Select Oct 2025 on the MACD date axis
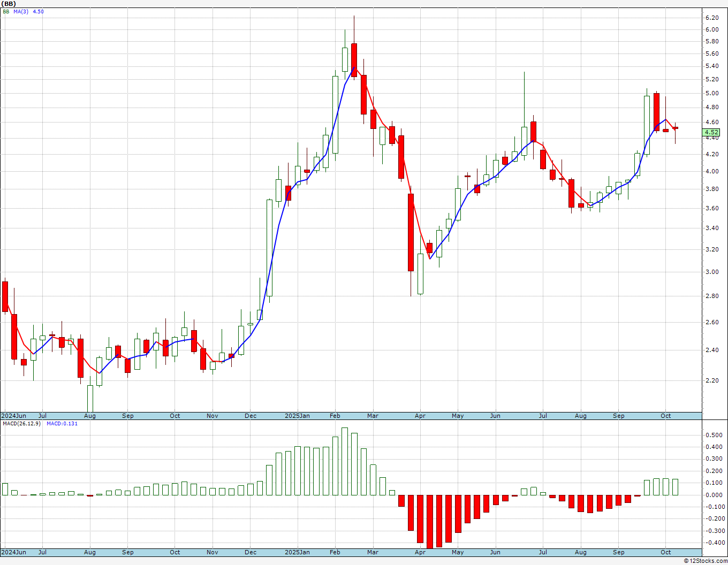This screenshot has height=565, width=728. [x=665, y=552]
